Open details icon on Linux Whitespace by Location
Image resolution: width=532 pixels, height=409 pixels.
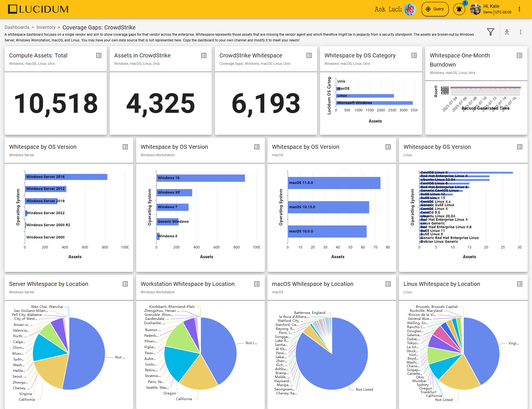coord(520,284)
